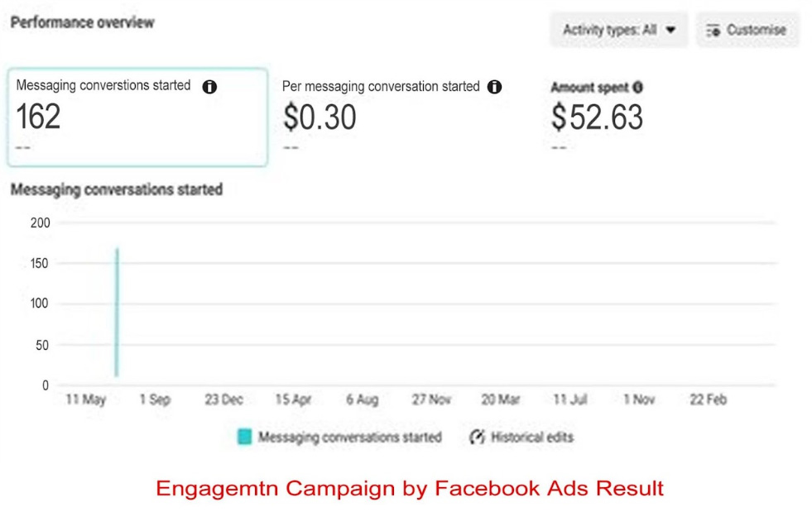The image size is (812, 526).
Task: Click the 22 Feb x-axis label
Action: coord(708,399)
